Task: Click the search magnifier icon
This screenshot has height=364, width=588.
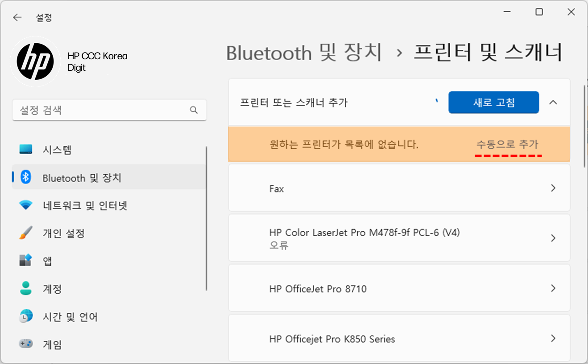Action: tap(194, 110)
